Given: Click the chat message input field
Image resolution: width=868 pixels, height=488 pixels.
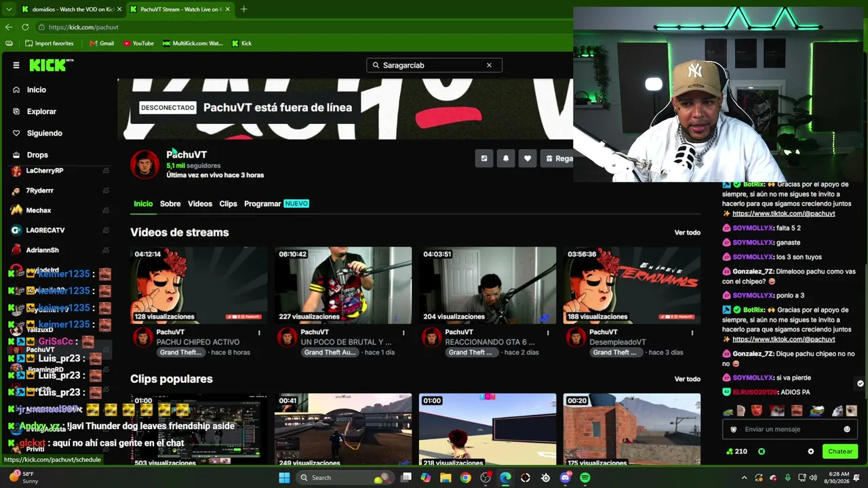Looking at the screenshot, I should pyautogui.click(x=789, y=429).
